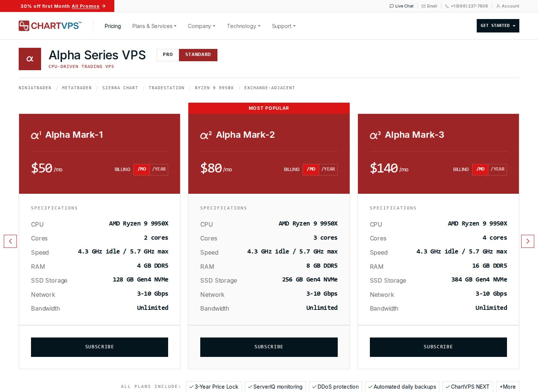Subscribe to Alpha Mark-1
The image size is (538, 392).
click(99, 347)
